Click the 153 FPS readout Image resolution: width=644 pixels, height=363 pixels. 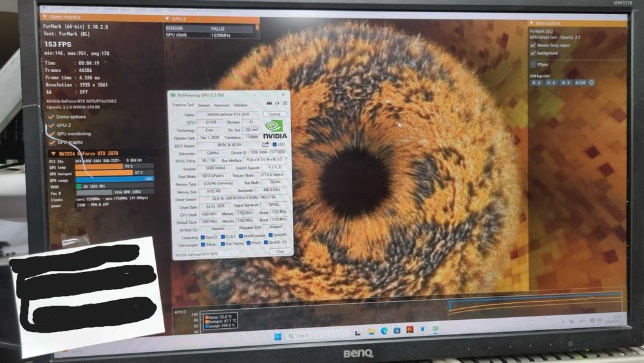point(58,44)
